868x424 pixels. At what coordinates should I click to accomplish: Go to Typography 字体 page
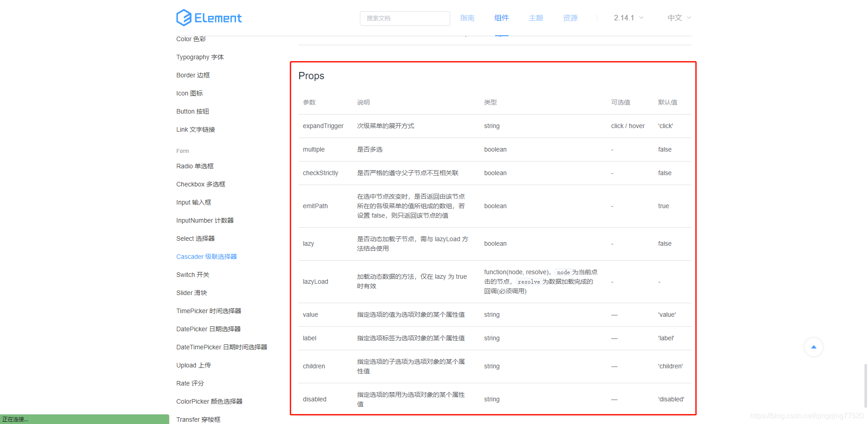click(x=200, y=57)
